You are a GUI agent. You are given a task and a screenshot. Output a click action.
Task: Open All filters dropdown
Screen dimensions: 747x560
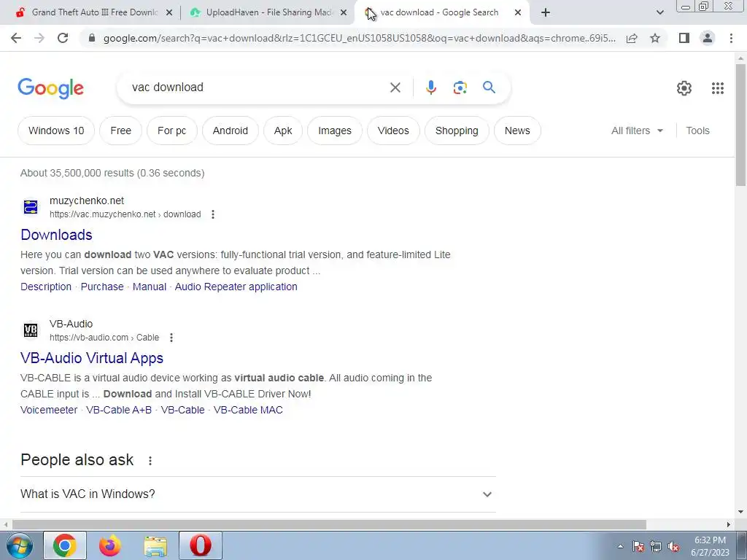[637, 131]
